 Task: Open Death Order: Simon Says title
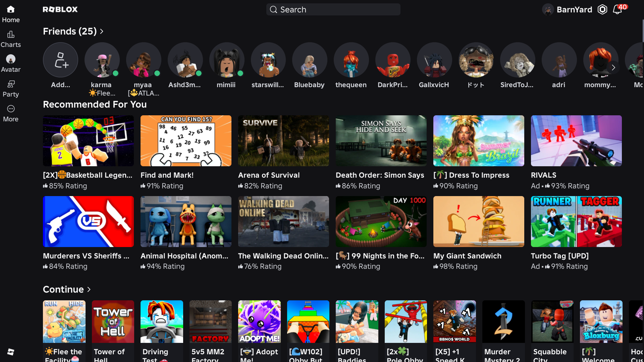coord(380,175)
